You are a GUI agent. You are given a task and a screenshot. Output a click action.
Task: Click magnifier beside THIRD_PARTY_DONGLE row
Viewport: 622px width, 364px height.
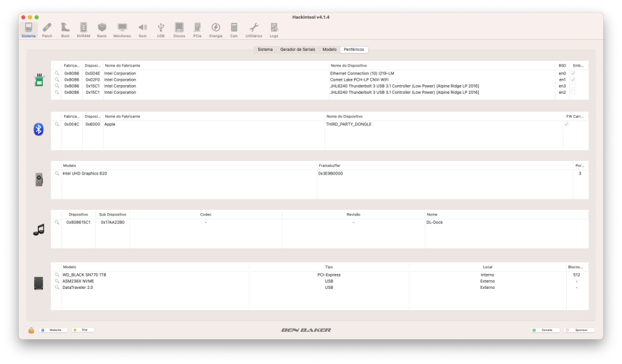pyautogui.click(x=57, y=124)
